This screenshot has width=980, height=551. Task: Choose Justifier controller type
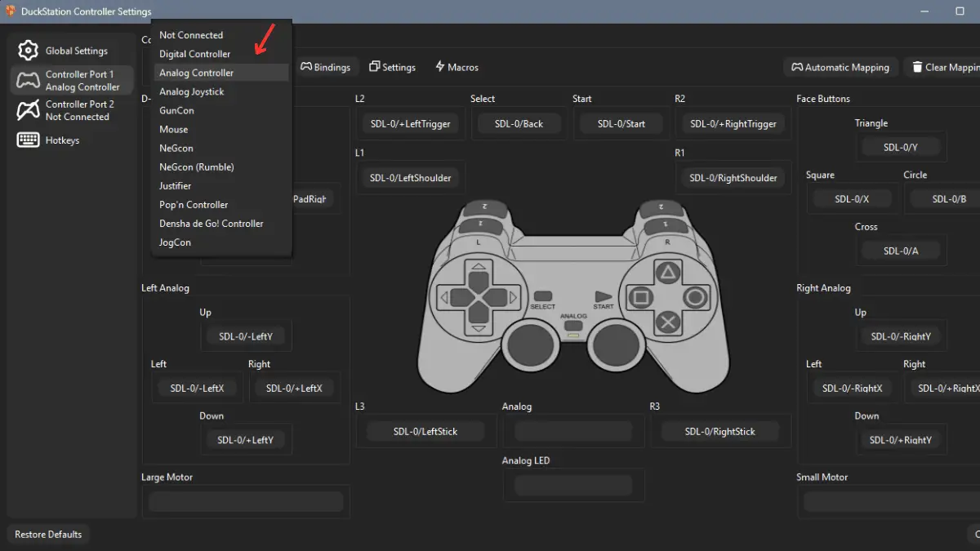coord(221,185)
